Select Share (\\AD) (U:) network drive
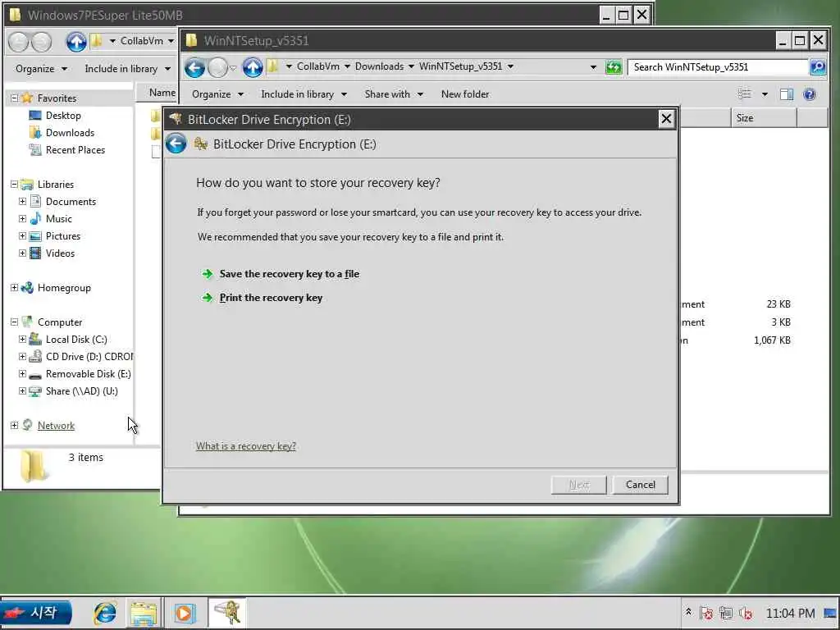The width and height of the screenshot is (840, 630). pyautogui.click(x=81, y=390)
